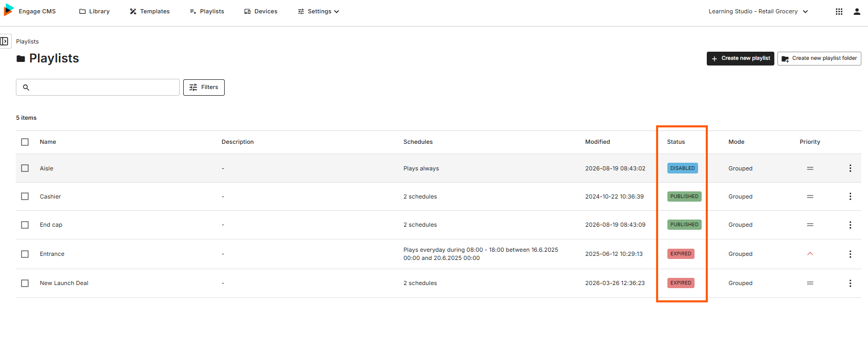Open the apps grid icon

(x=839, y=11)
